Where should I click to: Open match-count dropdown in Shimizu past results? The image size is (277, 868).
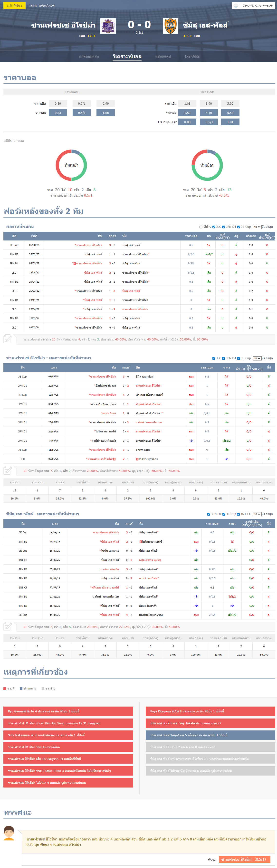pos(257,514)
